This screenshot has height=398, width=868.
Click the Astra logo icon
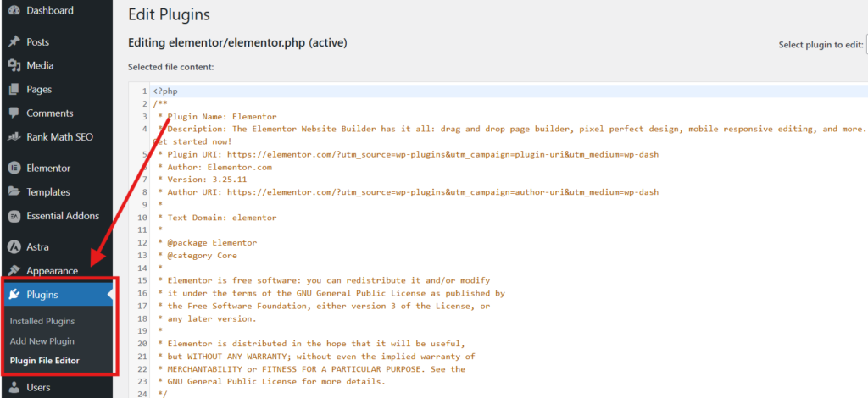click(14, 247)
